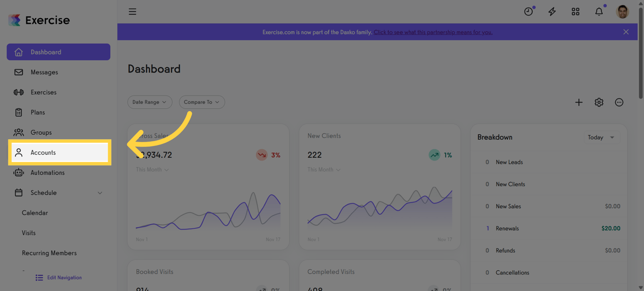Click the Groups people icon in sidebar
Image resolution: width=644 pixels, height=291 pixels.
click(x=18, y=132)
